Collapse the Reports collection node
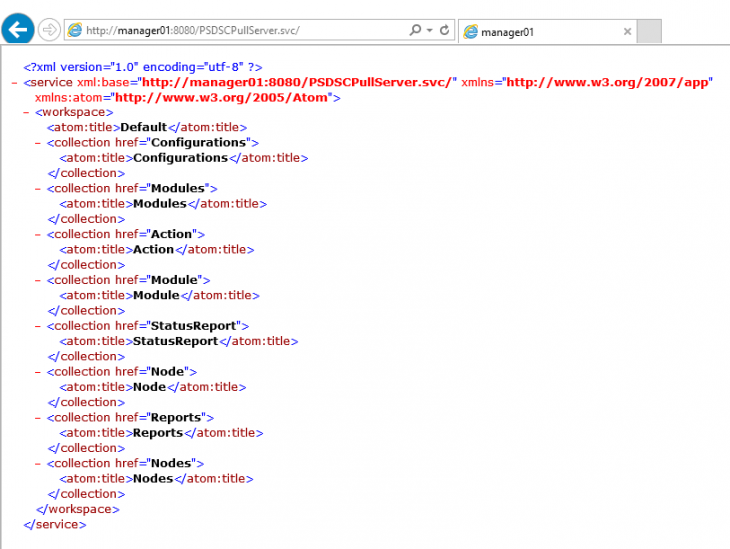The image size is (730, 549). click(x=38, y=418)
